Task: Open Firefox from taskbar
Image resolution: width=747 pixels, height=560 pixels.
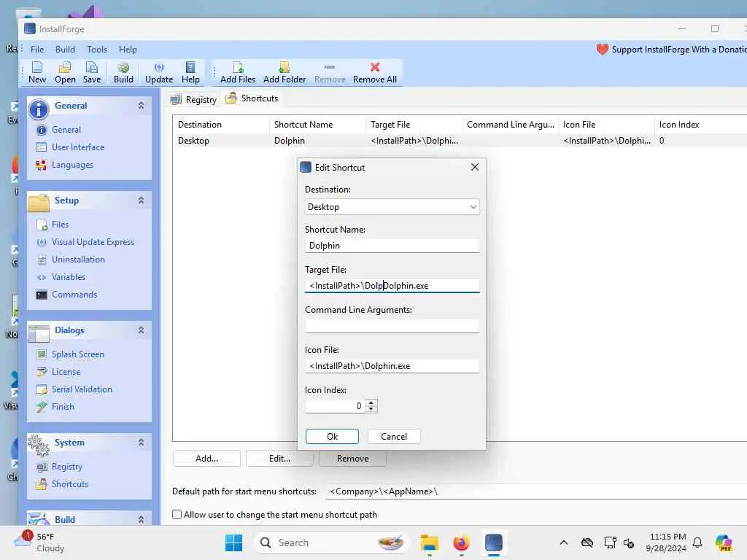Action: tap(461, 542)
